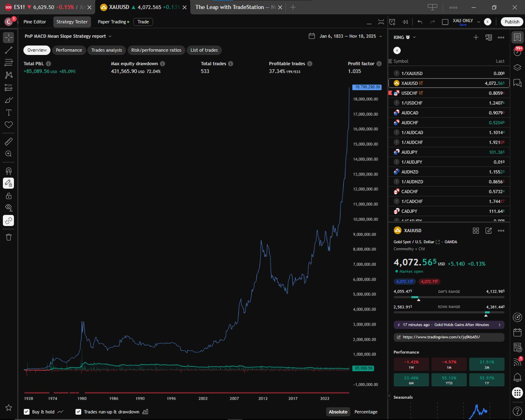Click the 52WK Range indicator bar
This screenshot has width=525, height=420.
point(449,313)
